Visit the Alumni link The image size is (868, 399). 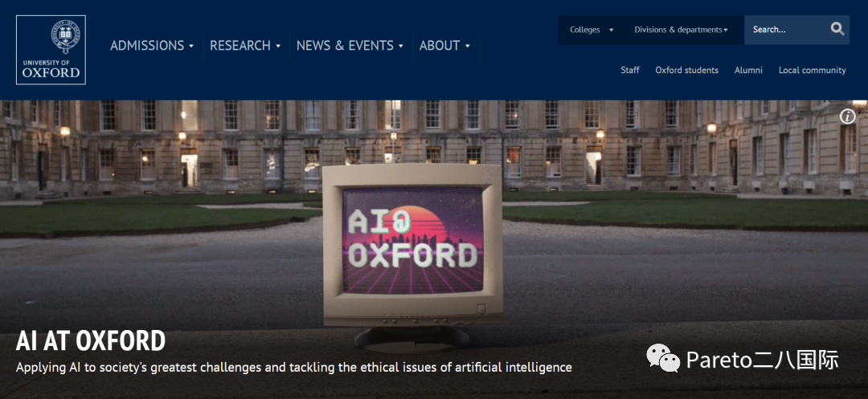(x=748, y=70)
